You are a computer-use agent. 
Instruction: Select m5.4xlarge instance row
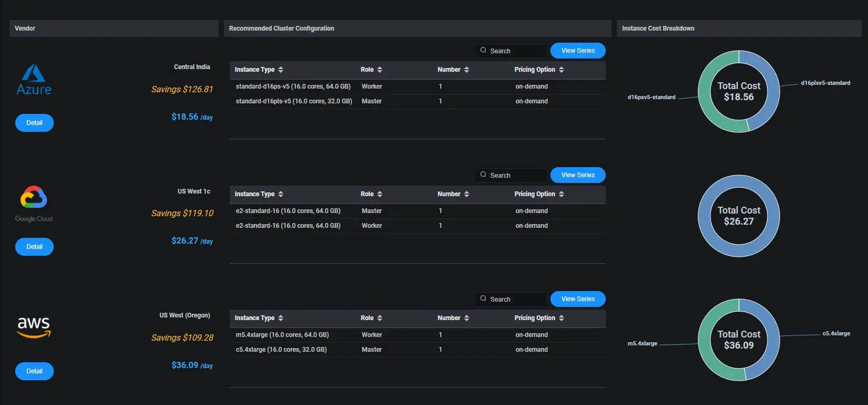click(x=418, y=335)
